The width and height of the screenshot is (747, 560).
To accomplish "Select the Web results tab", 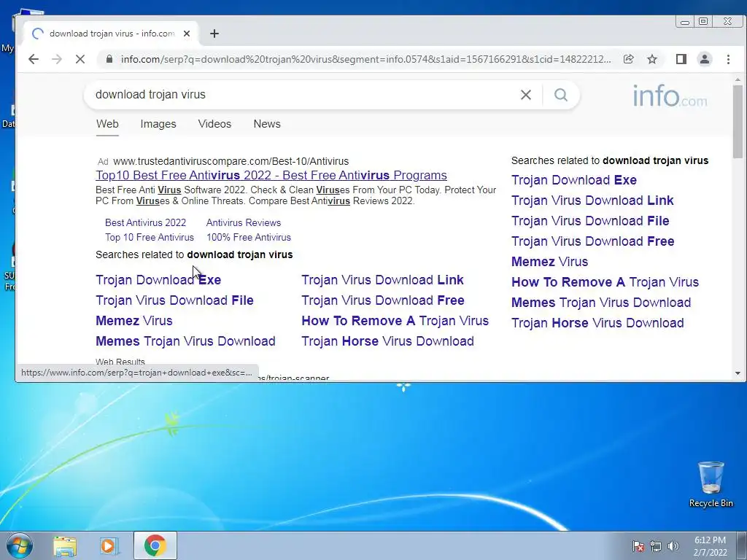I will coord(107,124).
